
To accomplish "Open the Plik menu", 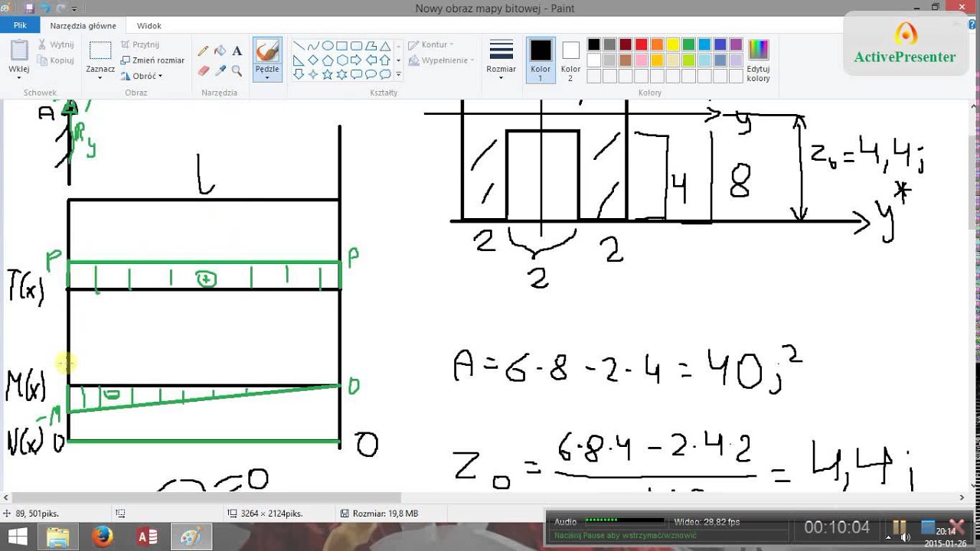I will coord(20,25).
